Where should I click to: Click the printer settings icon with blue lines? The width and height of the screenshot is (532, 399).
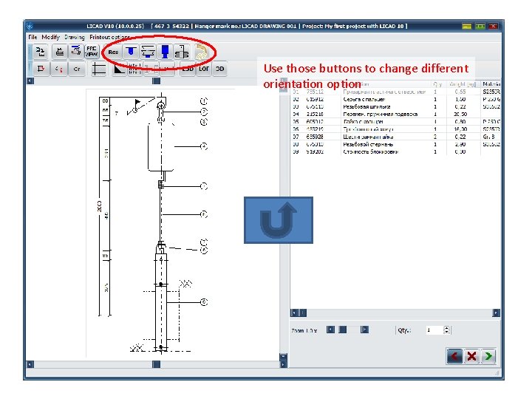pyautogui.click(x=75, y=52)
